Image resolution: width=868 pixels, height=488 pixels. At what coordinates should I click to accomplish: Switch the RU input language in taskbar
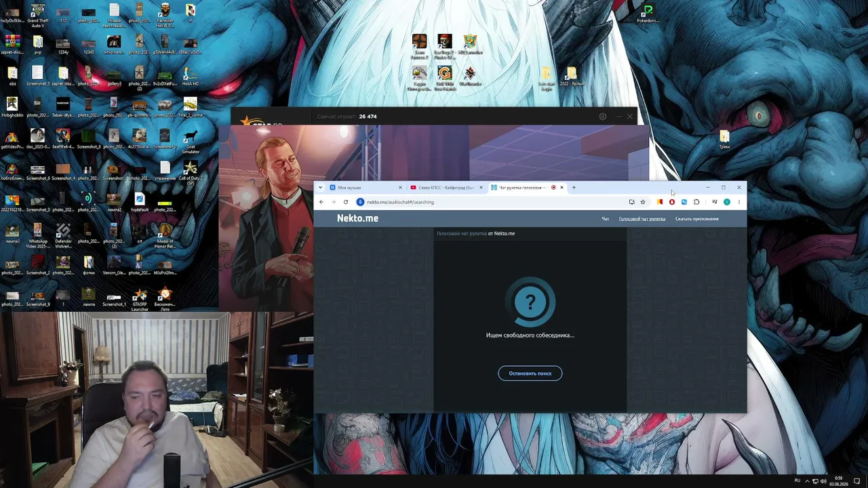pos(797,481)
